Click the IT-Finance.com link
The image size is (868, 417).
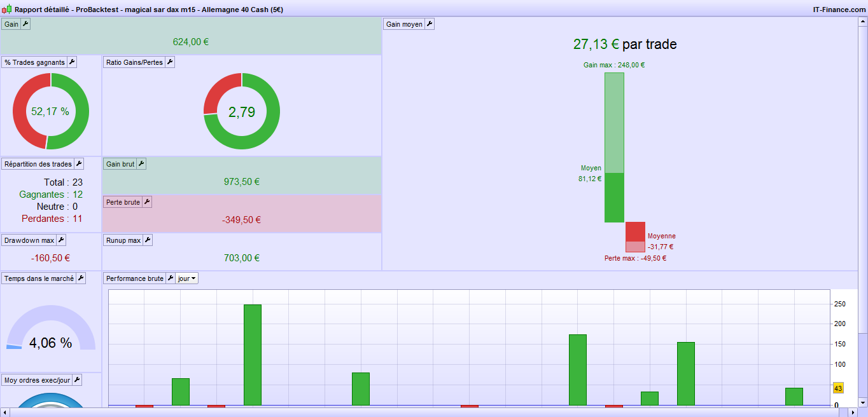pyautogui.click(x=839, y=10)
